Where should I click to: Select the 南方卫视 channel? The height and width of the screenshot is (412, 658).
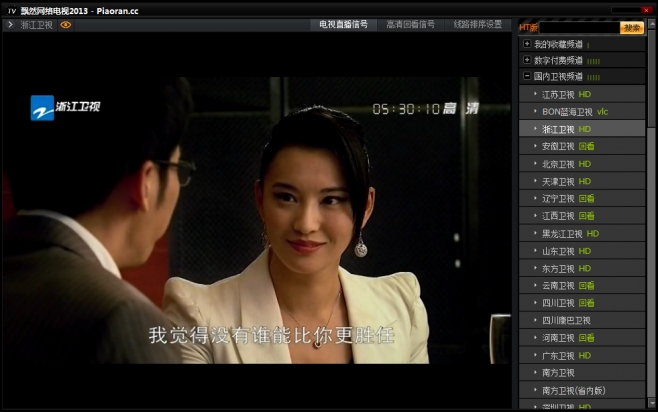click(582, 373)
